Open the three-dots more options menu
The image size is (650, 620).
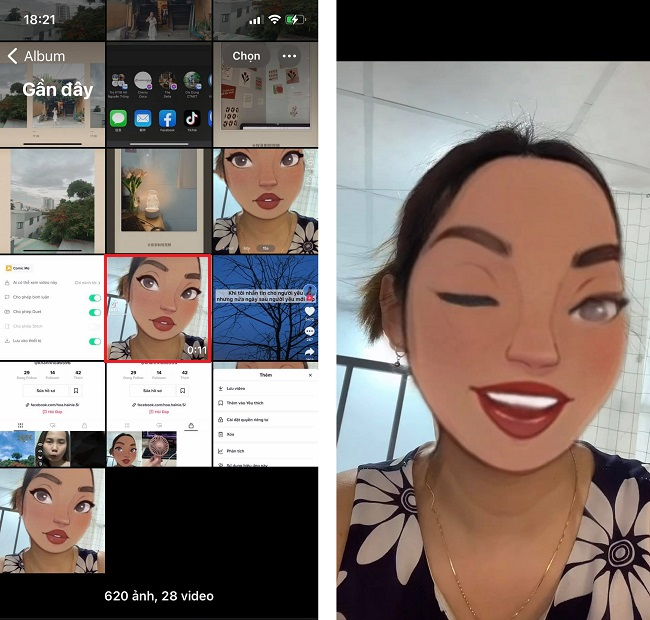point(289,56)
